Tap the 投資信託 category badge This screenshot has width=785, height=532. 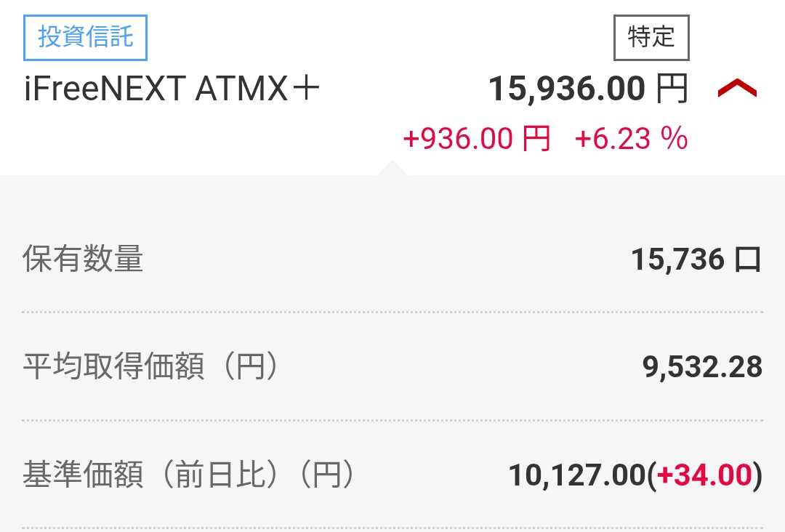86,36
